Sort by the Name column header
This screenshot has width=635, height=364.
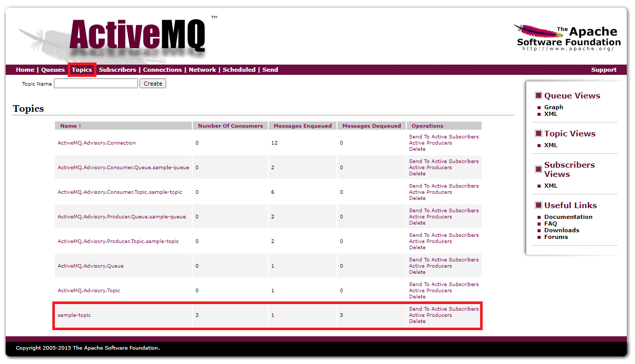71,126
